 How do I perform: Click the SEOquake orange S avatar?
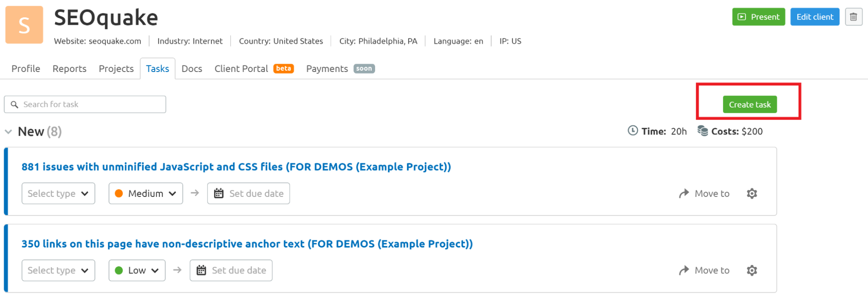tap(24, 25)
